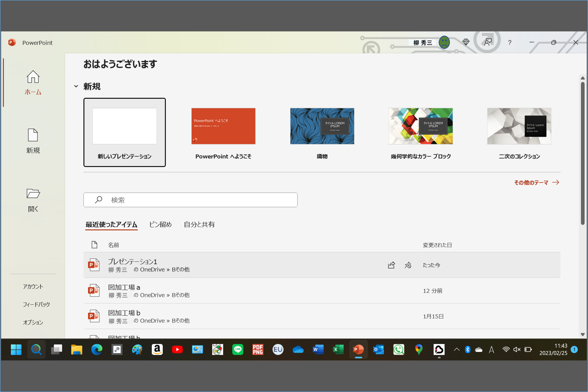Click the PowerPoint logo in the title bar
The image size is (588, 392).
[x=12, y=42]
